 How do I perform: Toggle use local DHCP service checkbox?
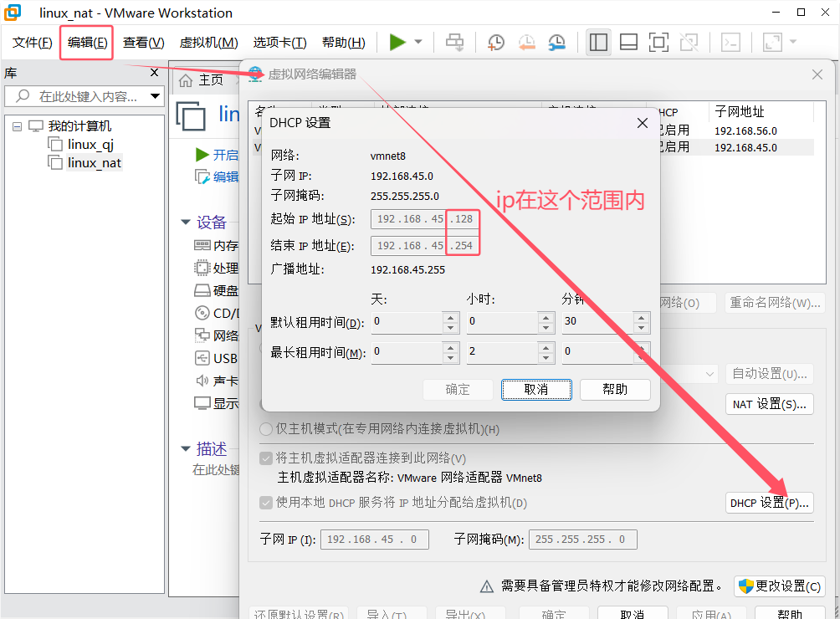pyautogui.click(x=266, y=503)
